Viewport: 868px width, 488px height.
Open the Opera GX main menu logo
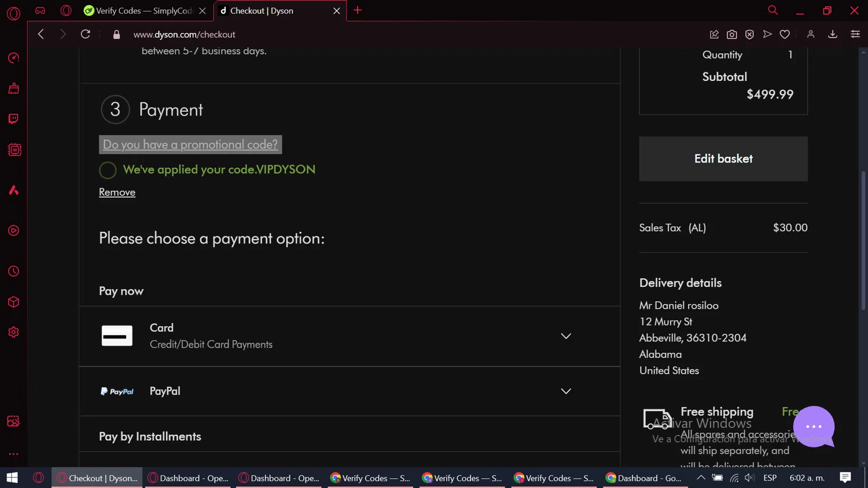[13, 13]
